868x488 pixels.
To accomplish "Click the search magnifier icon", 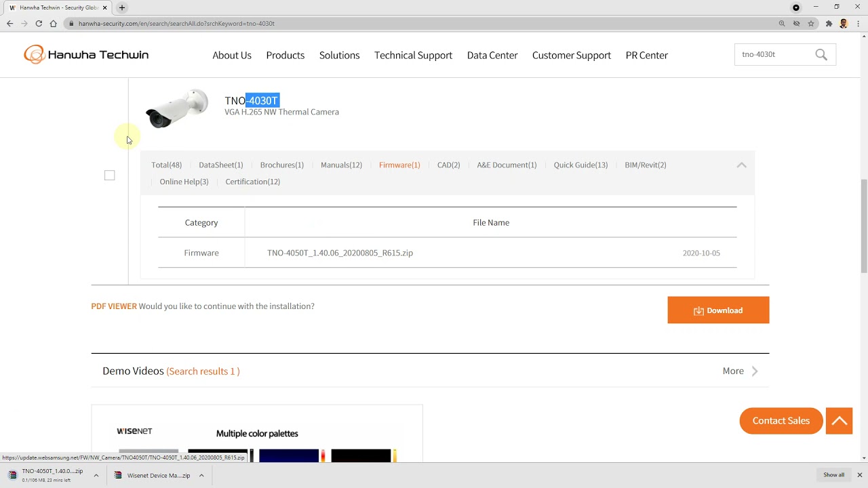I will click(821, 55).
